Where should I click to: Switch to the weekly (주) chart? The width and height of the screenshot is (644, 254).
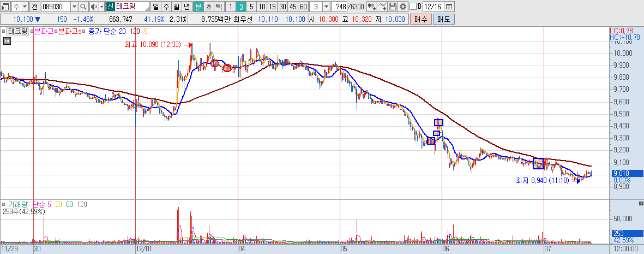click(166, 7)
